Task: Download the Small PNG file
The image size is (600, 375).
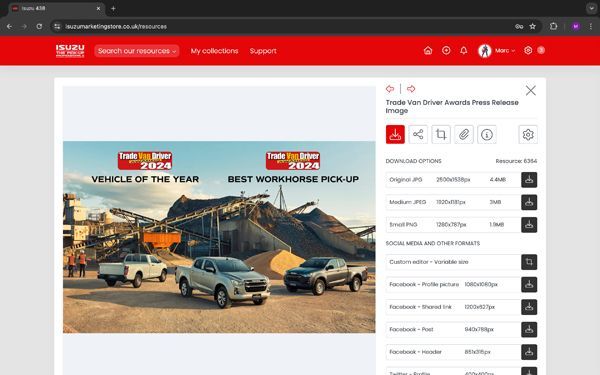Action: pyautogui.click(x=529, y=225)
